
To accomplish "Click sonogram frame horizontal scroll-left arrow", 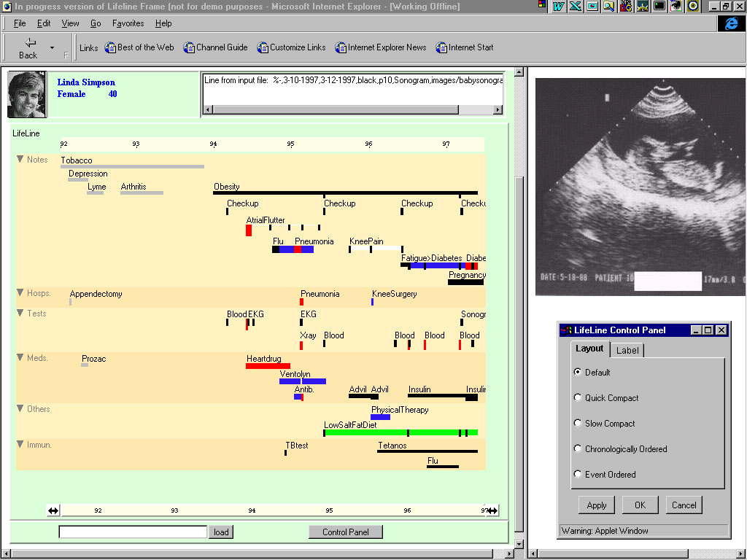I will [x=533, y=554].
